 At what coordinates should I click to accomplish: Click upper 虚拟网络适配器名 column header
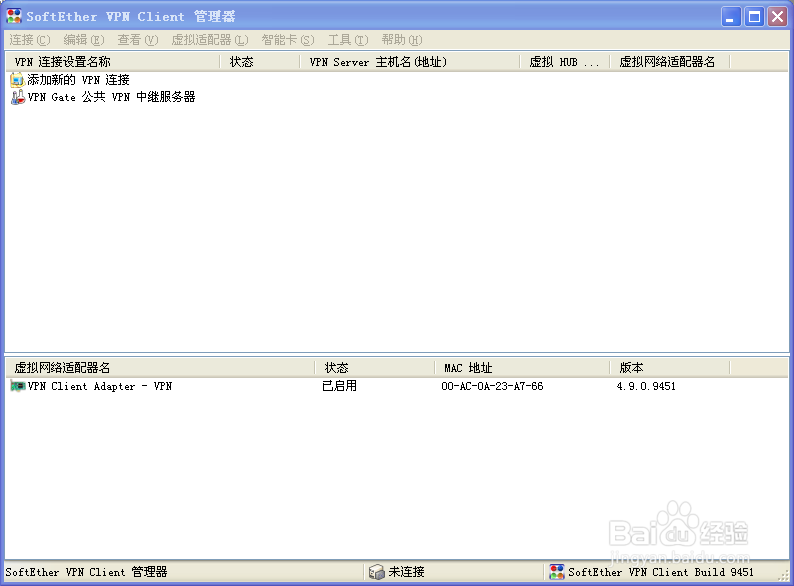tap(669, 62)
